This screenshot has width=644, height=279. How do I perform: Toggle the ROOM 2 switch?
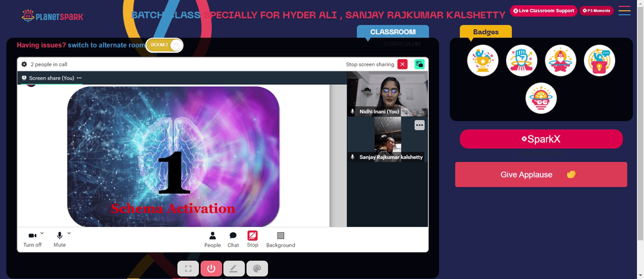(x=164, y=44)
